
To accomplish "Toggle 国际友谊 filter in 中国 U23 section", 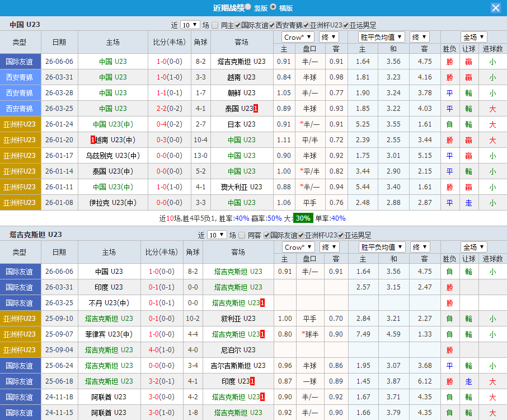I will tap(238, 25).
